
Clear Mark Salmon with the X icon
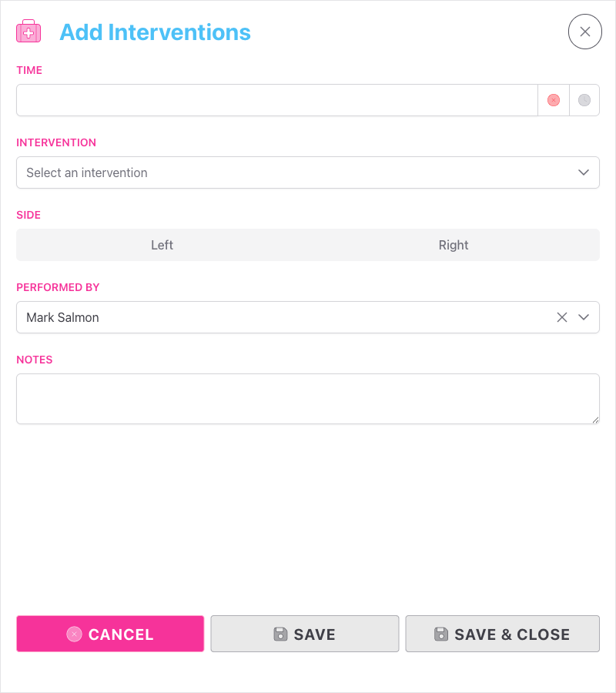(x=561, y=317)
